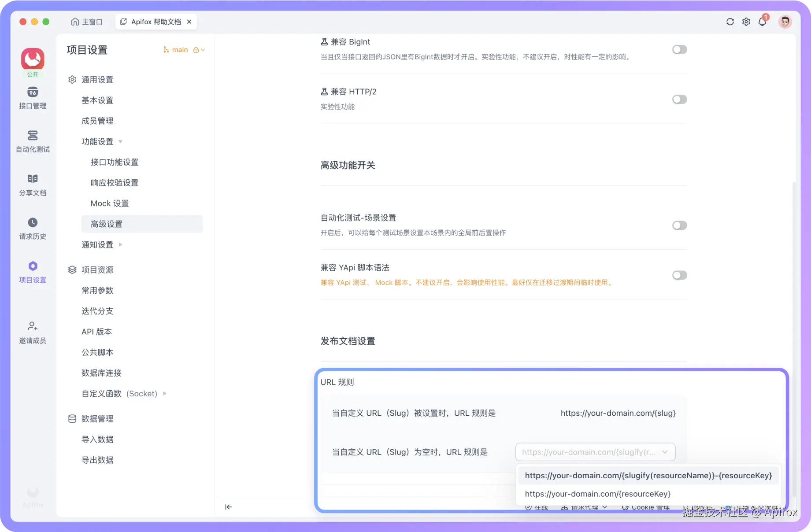Open the 接口管理 sidebar section
The height and width of the screenshot is (532, 811).
[32, 98]
